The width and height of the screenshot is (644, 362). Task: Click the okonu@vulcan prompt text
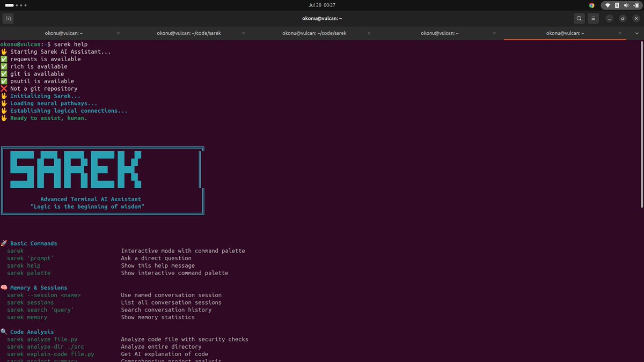tap(23, 45)
